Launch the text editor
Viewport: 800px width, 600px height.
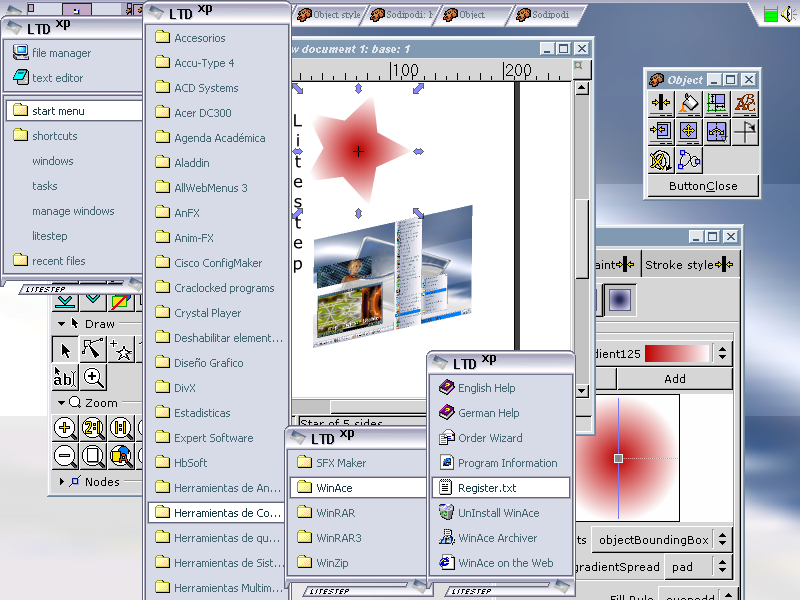point(74,78)
